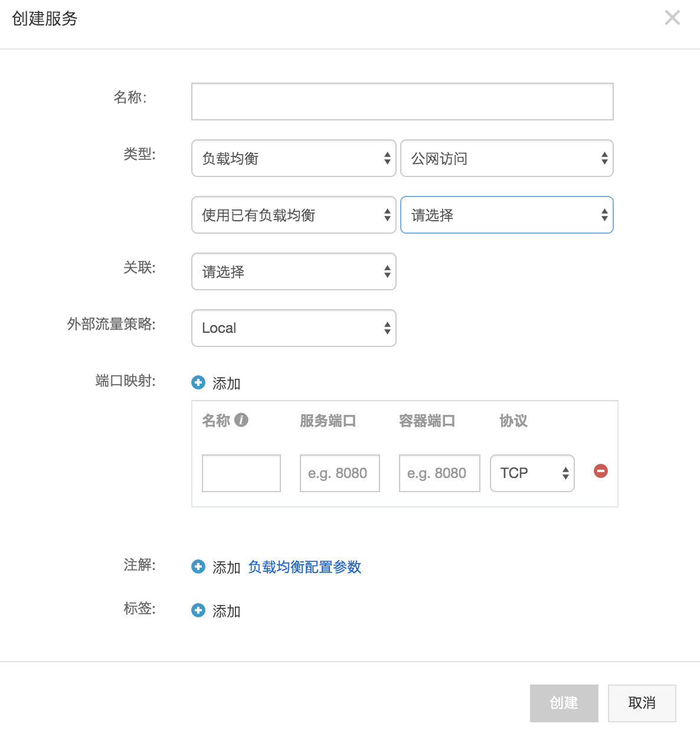The height and width of the screenshot is (740, 700).
Task: Click the red remove port row icon
Action: coord(600,471)
